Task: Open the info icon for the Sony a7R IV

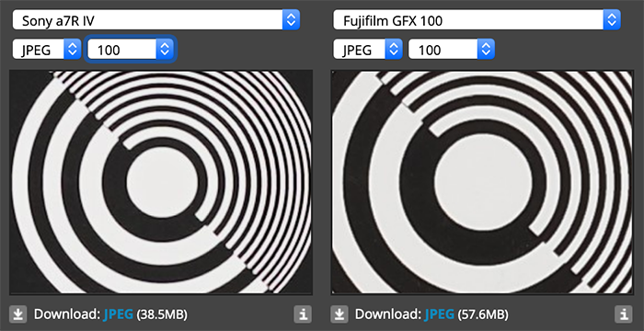Action: (x=303, y=314)
